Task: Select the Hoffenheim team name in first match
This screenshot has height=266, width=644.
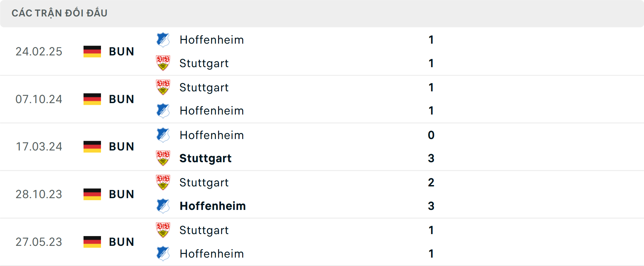Action: point(212,40)
